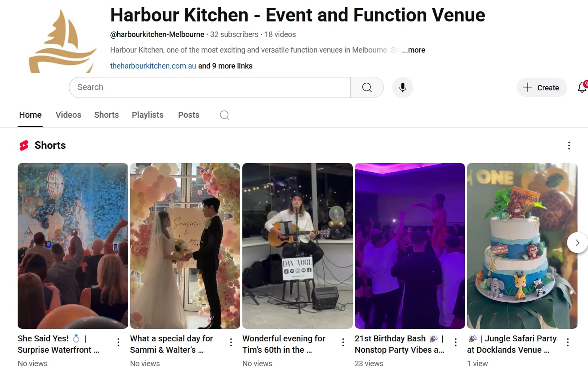The height and width of the screenshot is (375, 588).
Task: Open options menu for Sammi & Walter's short
Action: [x=231, y=342]
